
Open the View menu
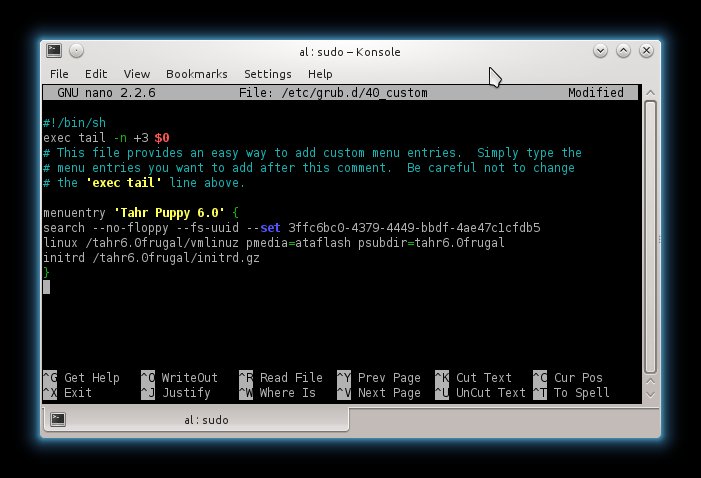click(x=137, y=74)
